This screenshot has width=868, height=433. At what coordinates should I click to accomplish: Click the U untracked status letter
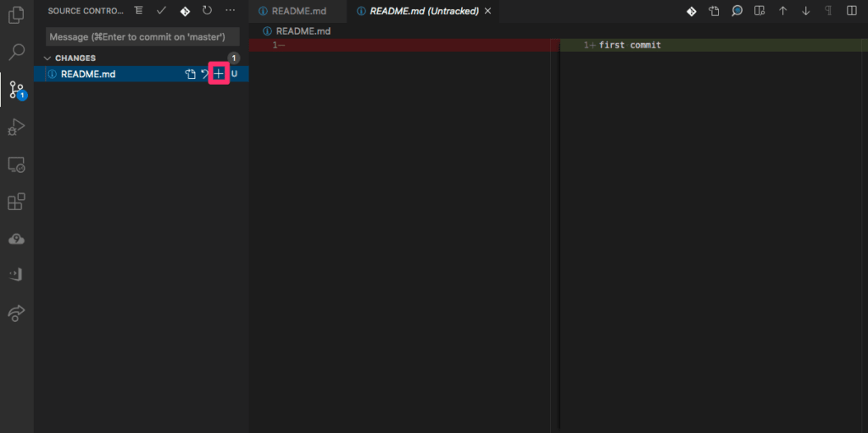pos(234,75)
